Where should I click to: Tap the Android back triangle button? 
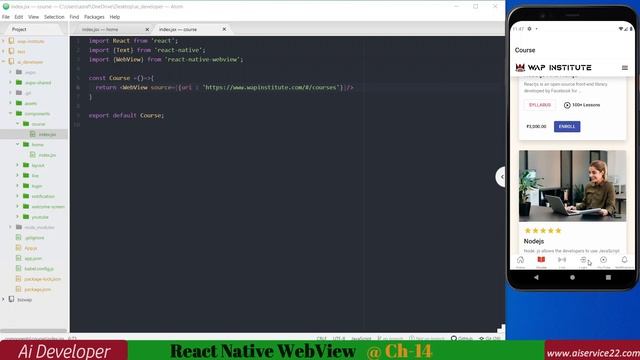(536, 277)
